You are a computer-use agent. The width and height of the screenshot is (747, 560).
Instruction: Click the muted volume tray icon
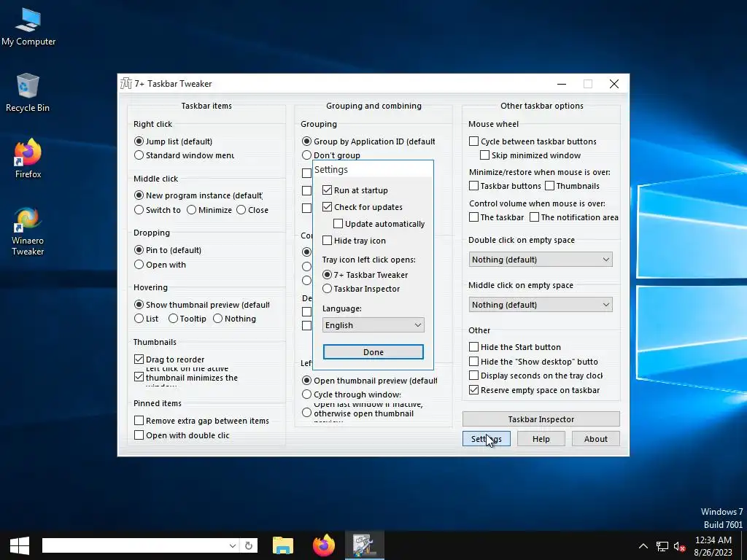tap(679, 546)
